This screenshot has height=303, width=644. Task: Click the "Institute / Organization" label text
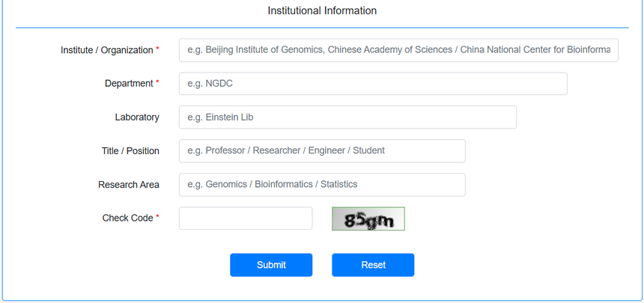106,50
